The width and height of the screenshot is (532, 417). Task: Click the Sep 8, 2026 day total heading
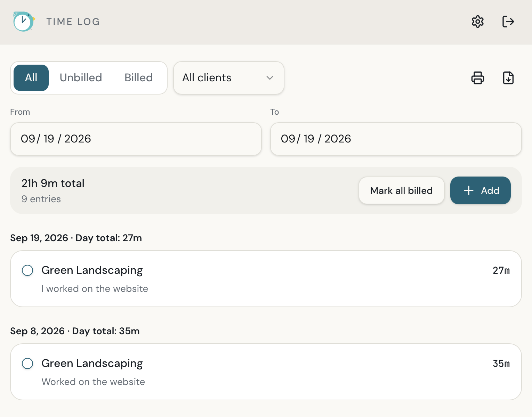[75, 331]
